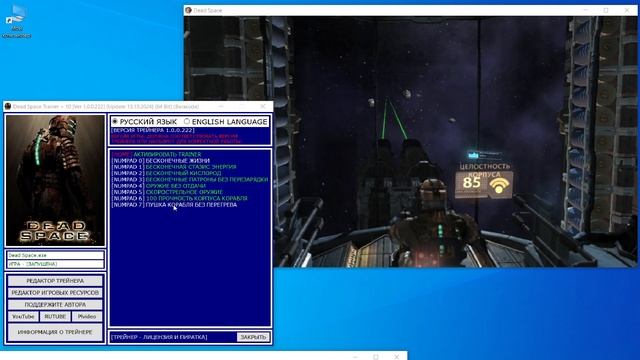Minimize the Dead Space Trainer window
Image resolution: width=640 pixels, height=360 pixels.
pos(221,106)
